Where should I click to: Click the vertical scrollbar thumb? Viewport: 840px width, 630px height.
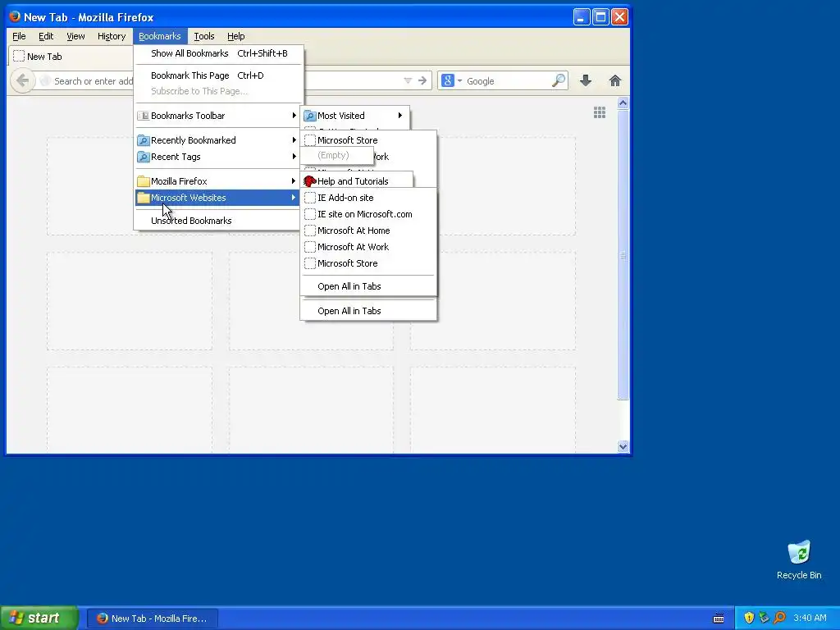coord(623,254)
